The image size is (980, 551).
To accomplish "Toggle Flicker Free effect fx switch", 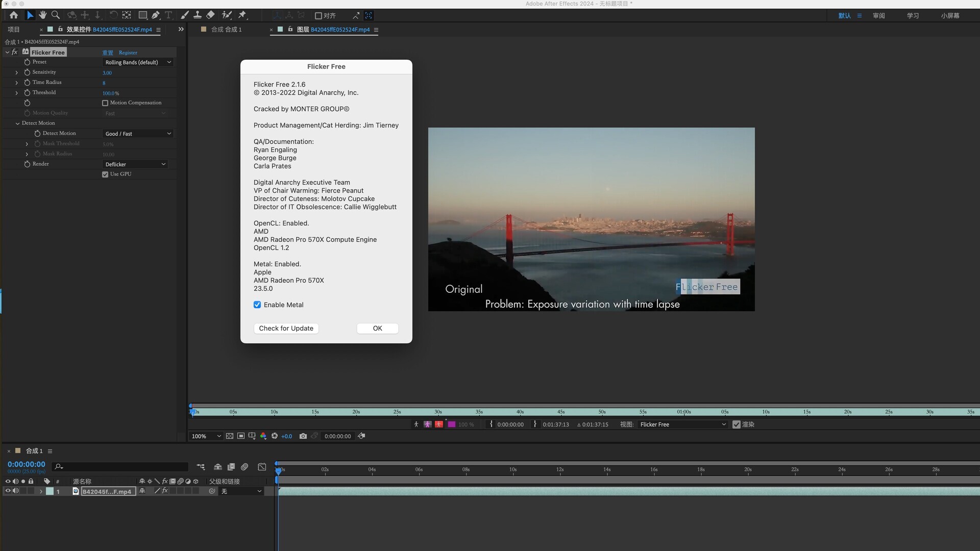I will pos(15,52).
